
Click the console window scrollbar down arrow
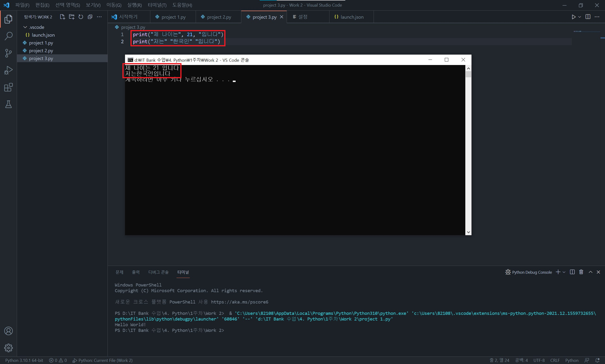[468, 232]
